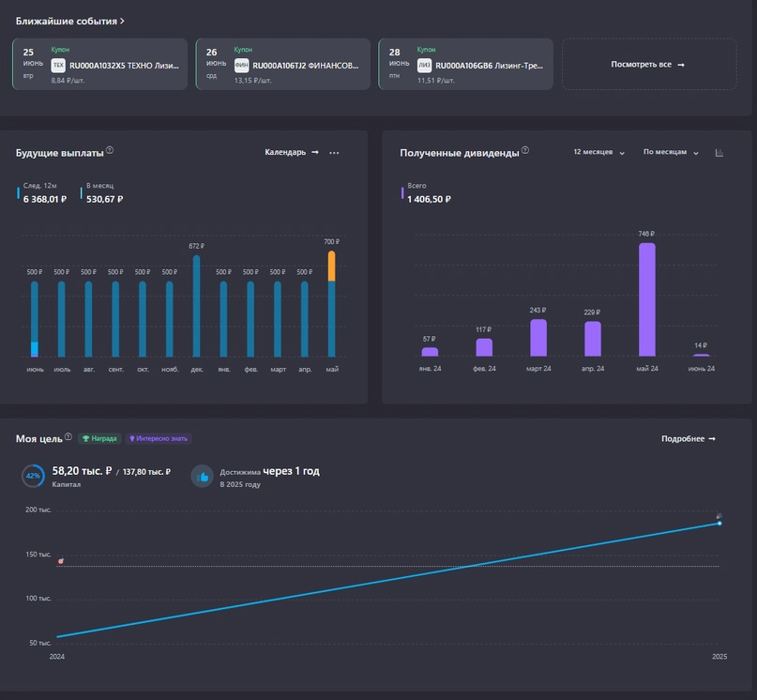This screenshot has width=757, height=700.
Task: Click the orange segment of the May payout bar
Action: click(331, 266)
